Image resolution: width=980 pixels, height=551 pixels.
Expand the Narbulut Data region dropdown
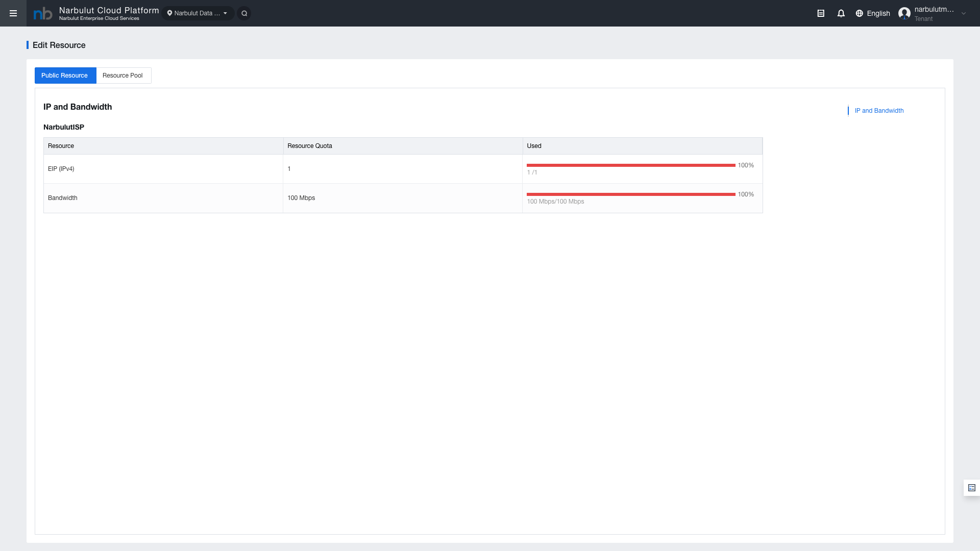[x=198, y=13]
